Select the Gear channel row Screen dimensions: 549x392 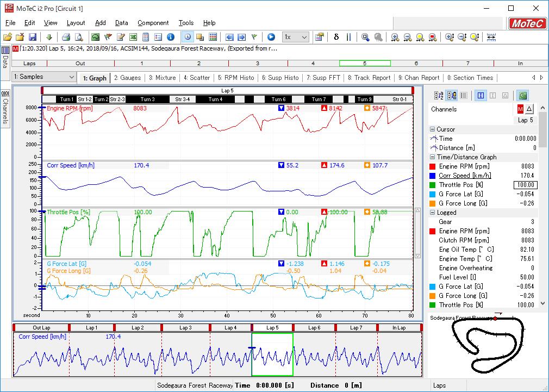[x=483, y=222]
